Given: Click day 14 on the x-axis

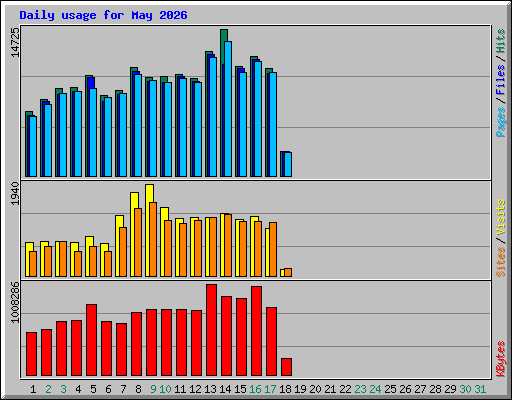Looking at the screenshot, I should 225,389.
